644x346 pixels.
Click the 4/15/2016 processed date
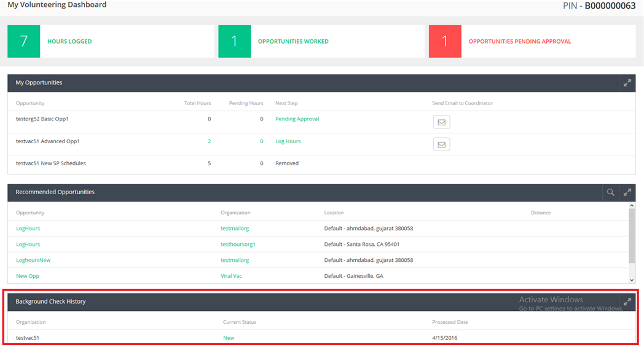coord(445,338)
